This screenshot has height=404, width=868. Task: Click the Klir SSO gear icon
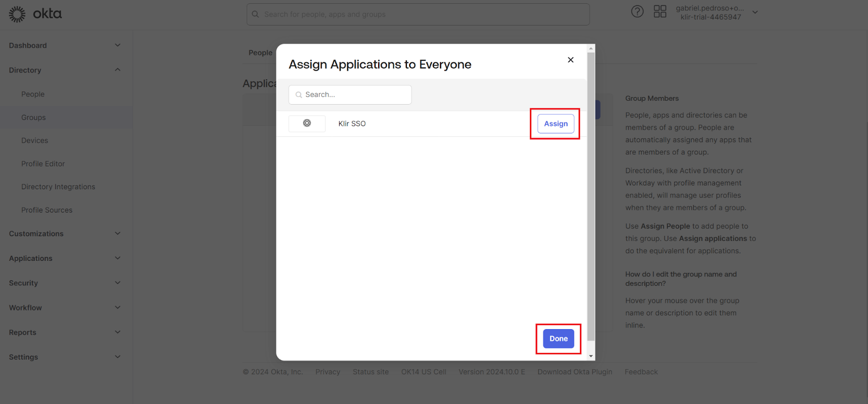point(307,124)
